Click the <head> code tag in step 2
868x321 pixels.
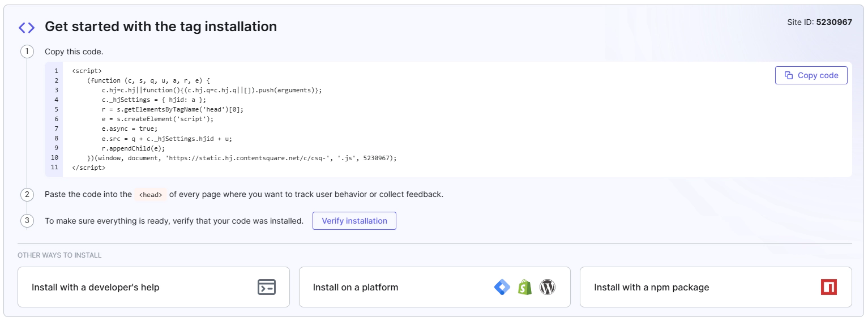pyautogui.click(x=151, y=195)
